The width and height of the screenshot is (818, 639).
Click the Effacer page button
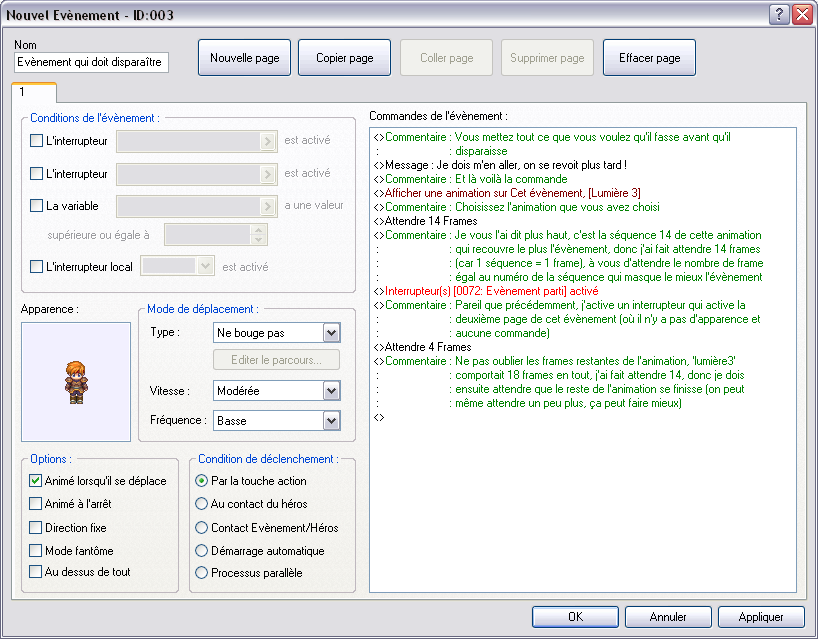[x=649, y=58]
